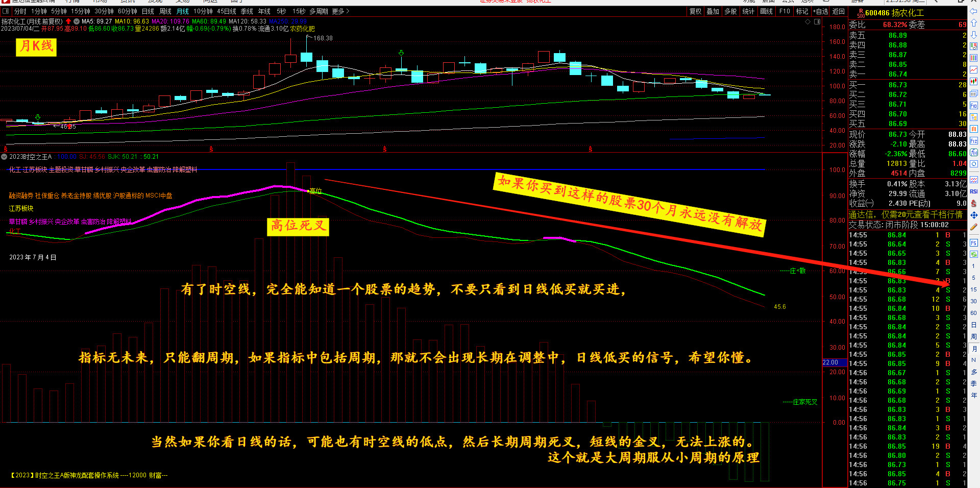Open the line trend chart icon in sidebar
980x488 pixels.
pos(974,70)
